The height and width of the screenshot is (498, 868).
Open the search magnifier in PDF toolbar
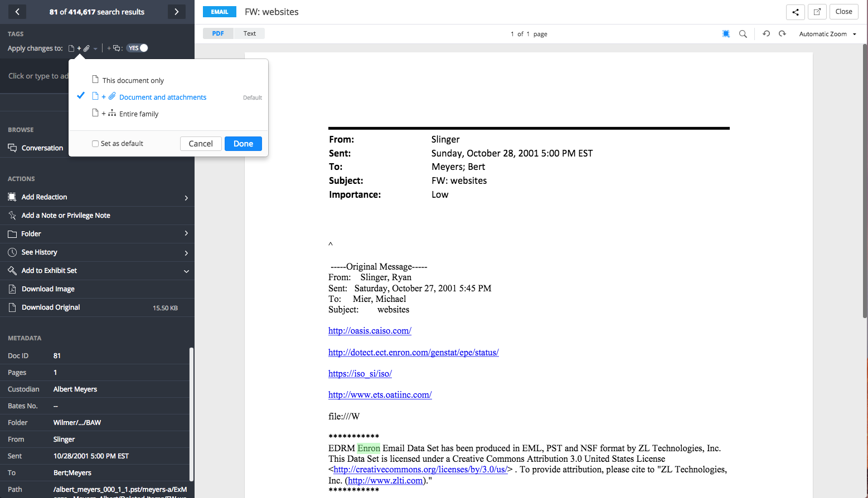743,34
